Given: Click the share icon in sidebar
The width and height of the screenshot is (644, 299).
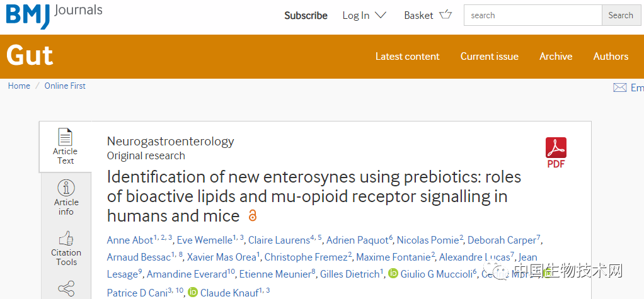Looking at the screenshot, I should tap(66, 288).
